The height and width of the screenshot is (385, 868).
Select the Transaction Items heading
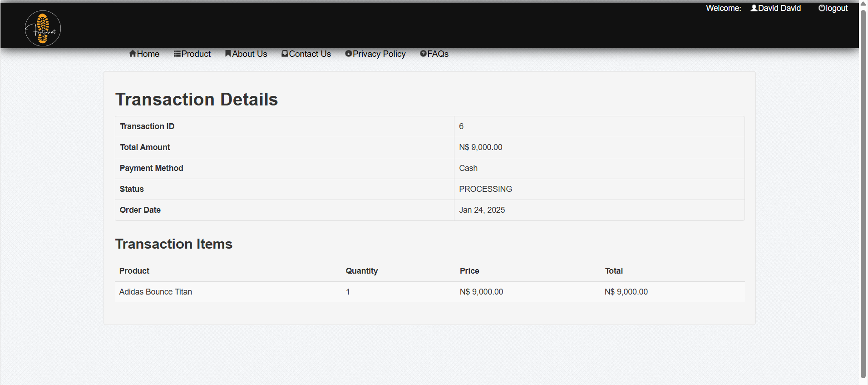coord(174,244)
